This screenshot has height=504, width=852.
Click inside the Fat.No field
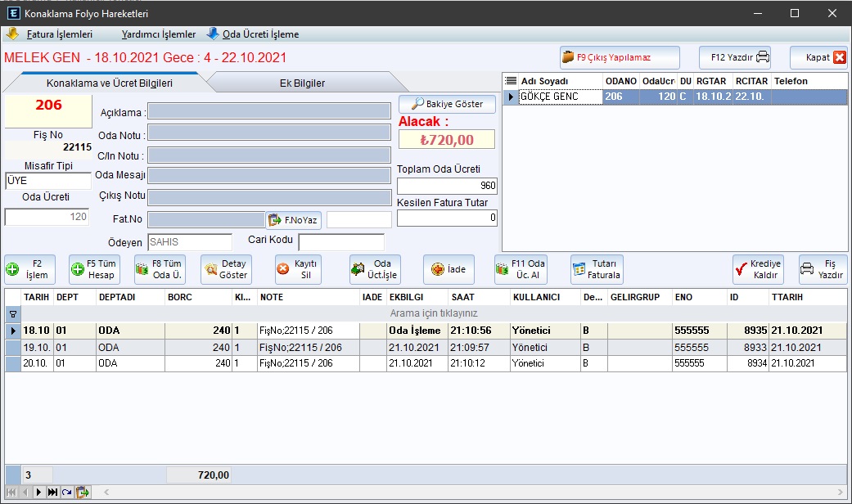coord(206,219)
